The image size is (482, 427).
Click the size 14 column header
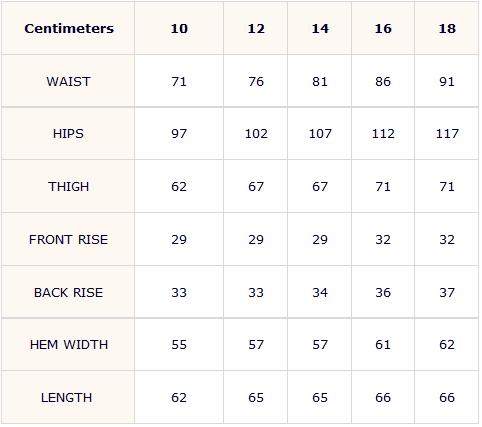tap(320, 29)
